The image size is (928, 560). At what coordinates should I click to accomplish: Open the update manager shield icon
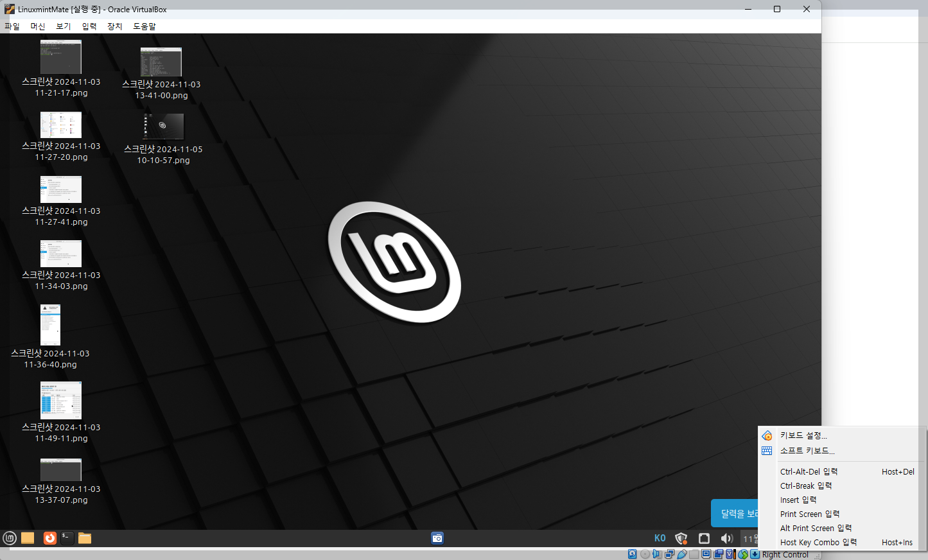pos(681,538)
